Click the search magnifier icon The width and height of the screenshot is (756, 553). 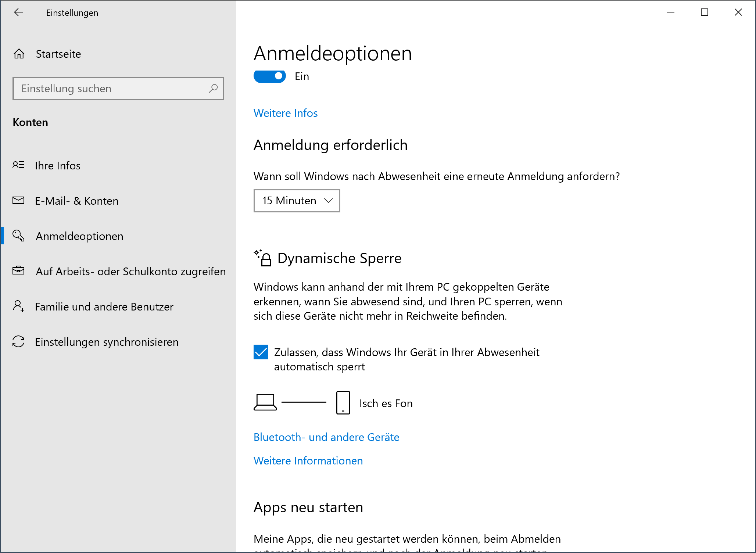coord(213,89)
